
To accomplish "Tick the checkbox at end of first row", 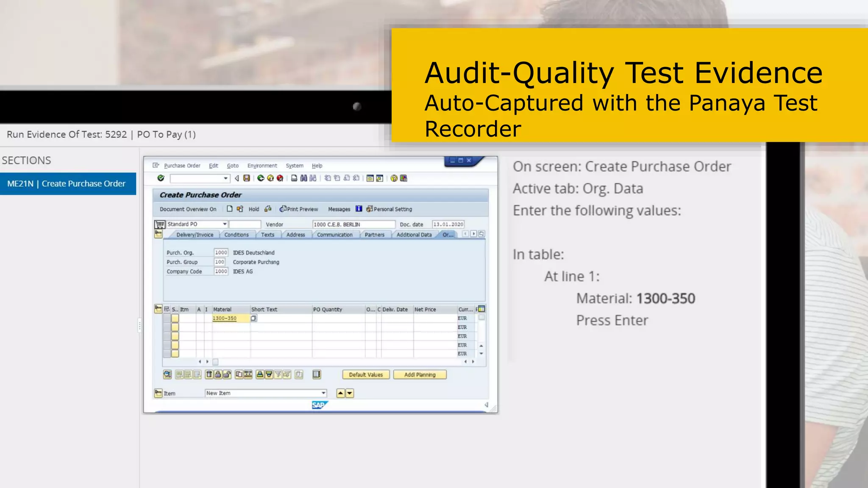I will coord(482,317).
